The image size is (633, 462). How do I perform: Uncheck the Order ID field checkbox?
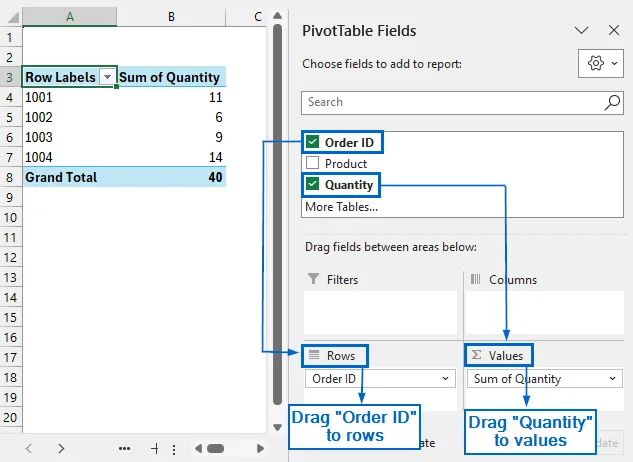coord(312,142)
